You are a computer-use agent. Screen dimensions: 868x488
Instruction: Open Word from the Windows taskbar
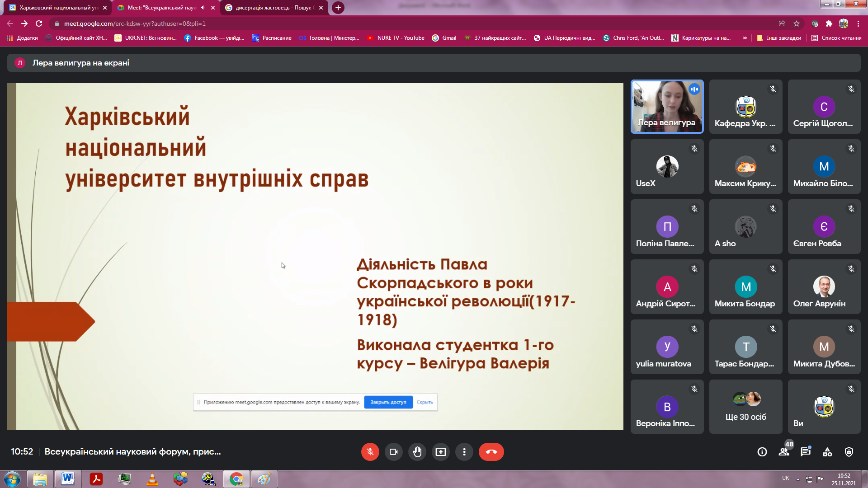68,479
